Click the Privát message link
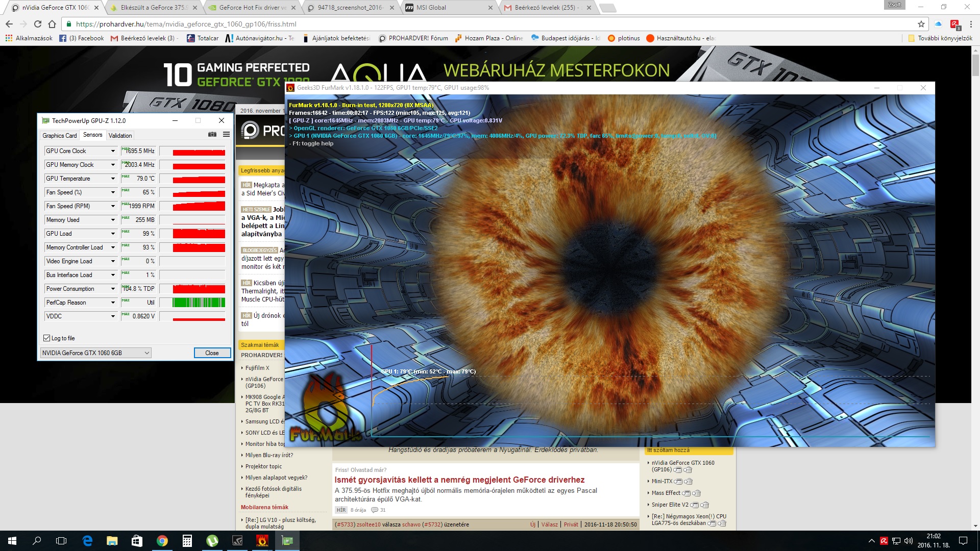The width and height of the screenshot is (980, 551). pyautogui.click(x=571, y=524)
